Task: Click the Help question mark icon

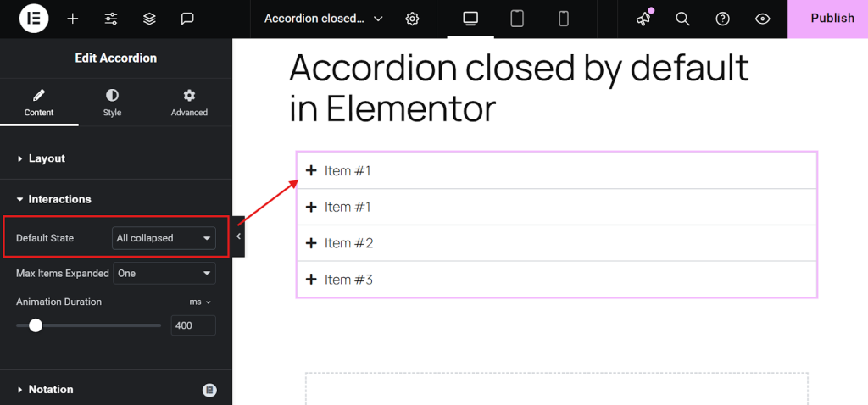Action: coord(722,19)
